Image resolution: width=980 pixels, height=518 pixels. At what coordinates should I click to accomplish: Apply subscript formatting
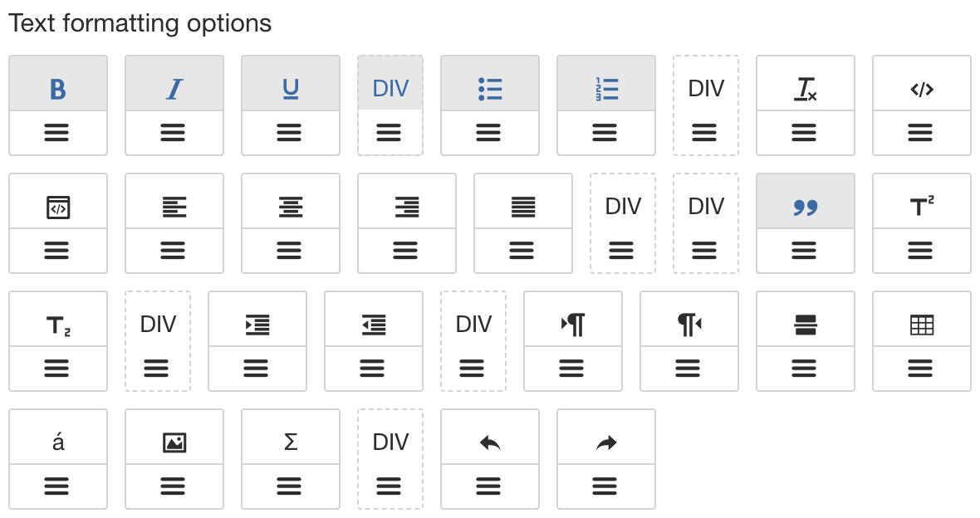tap(57, 324)
